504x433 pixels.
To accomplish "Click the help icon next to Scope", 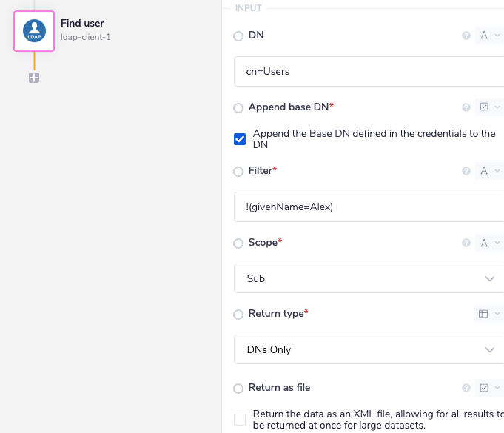I will click(x=466, y=243).
